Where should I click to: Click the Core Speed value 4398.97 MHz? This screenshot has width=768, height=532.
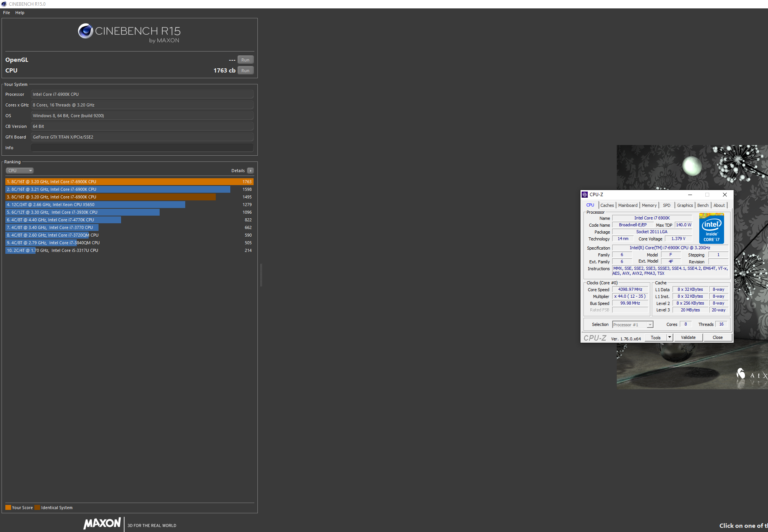coord(630,290)
